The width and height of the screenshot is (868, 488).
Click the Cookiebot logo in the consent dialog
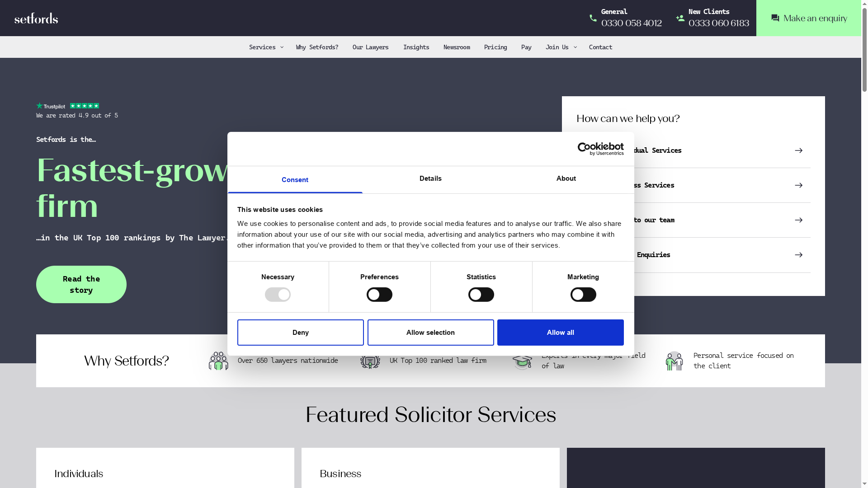coord(600,148)
